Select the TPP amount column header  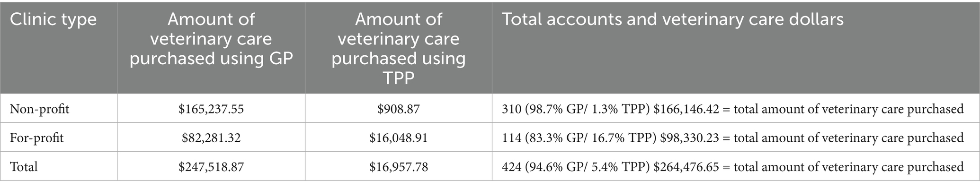pos(398,48)
